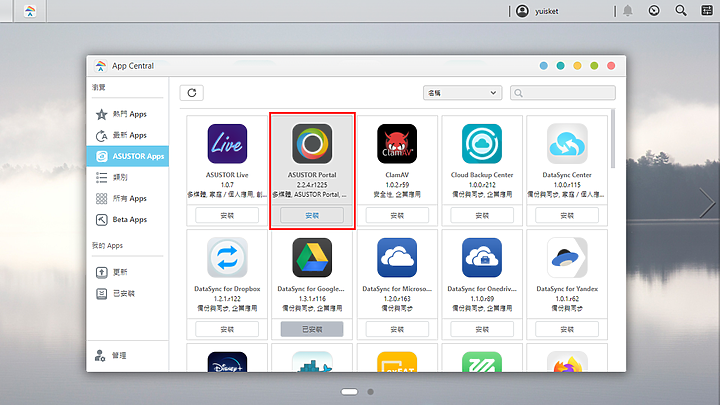Open the DataSync Center app icon
The height and width of the screenshot is (405, 720).
pyautogui.click(x=567, y=144)
